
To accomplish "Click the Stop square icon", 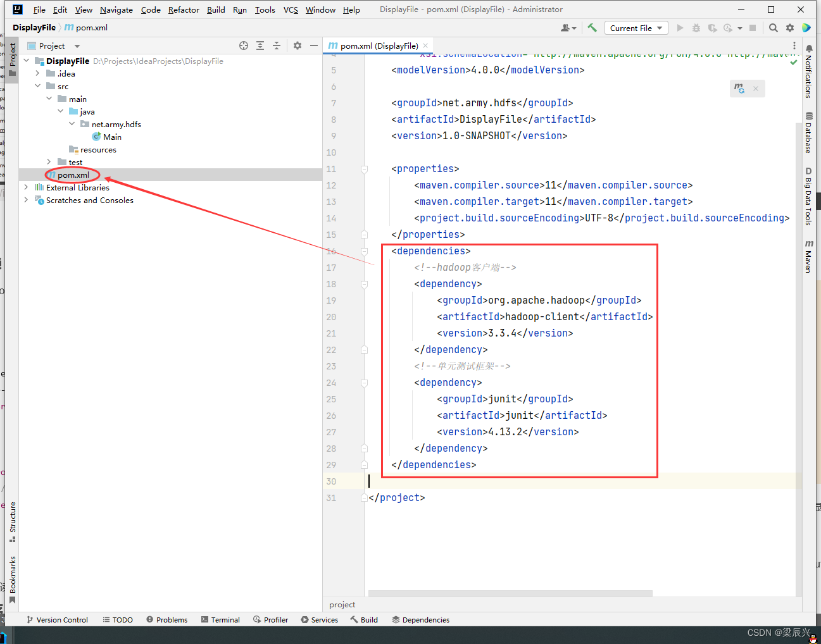I will click(x=753, y=28).
